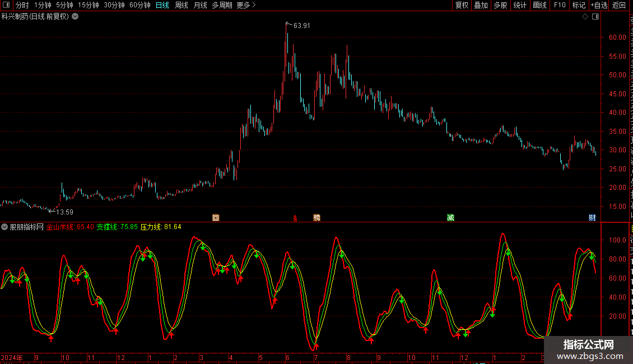Open the 复权 adjustment menu

462,5
